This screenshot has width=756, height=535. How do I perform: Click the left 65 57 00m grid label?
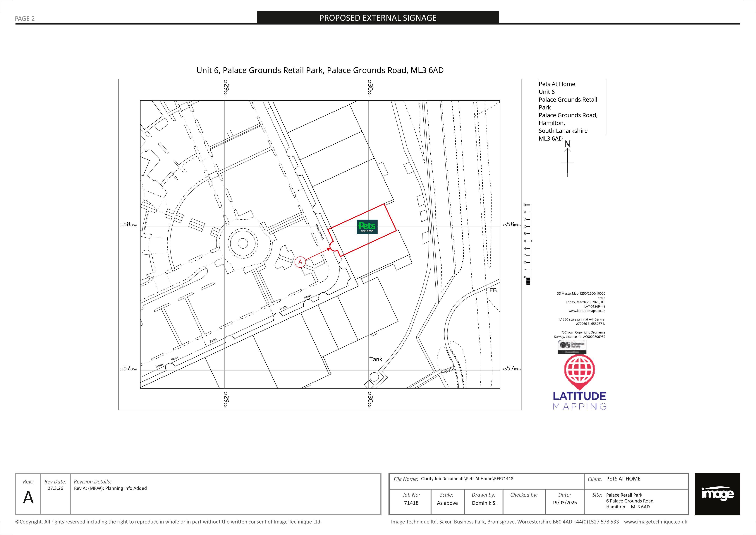(128, 369)
